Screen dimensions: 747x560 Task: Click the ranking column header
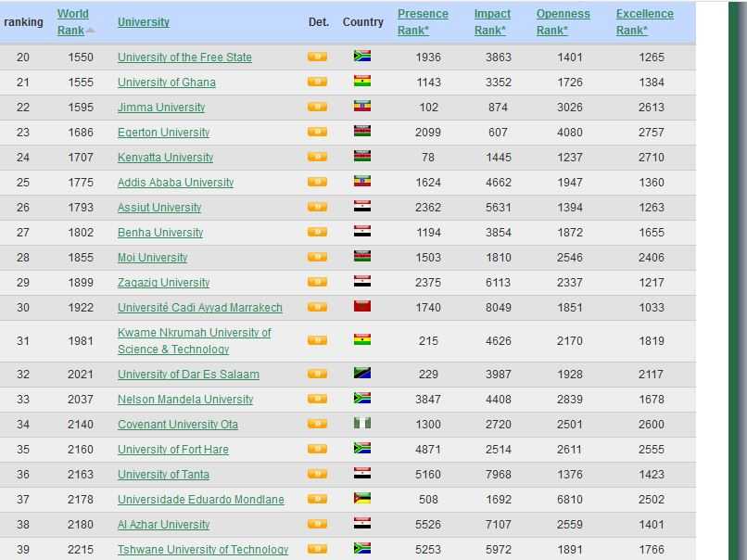(x=23, y=22)
